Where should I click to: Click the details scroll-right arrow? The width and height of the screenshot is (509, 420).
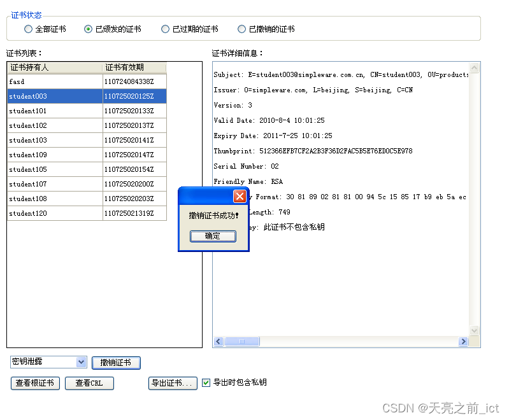[x=463, y=342]
